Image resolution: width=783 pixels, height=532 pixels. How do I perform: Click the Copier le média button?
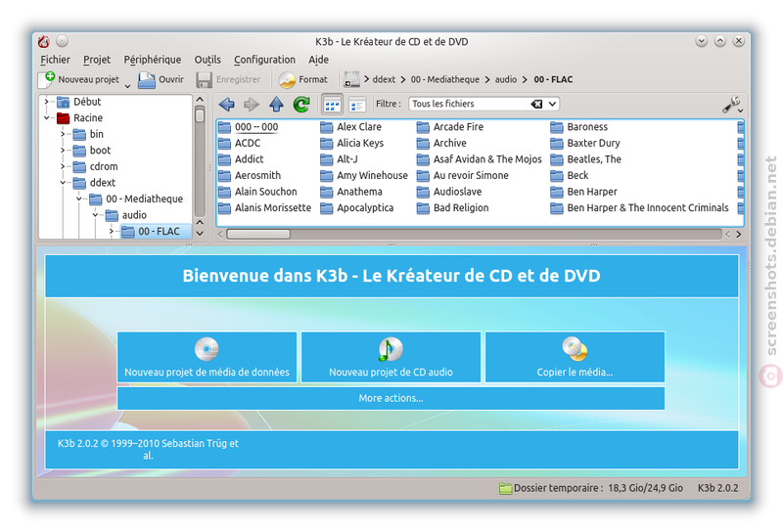575,357
